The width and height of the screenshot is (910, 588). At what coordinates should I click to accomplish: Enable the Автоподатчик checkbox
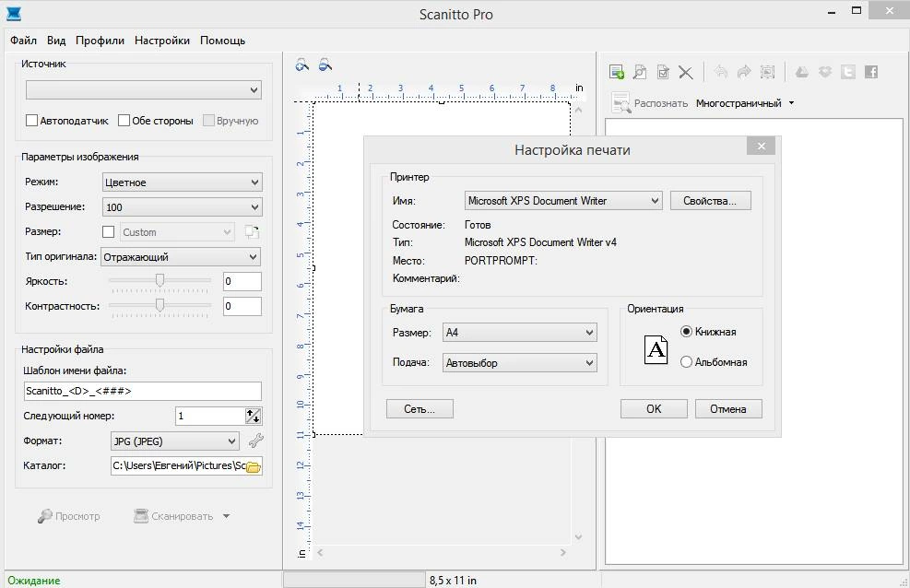coord(32,121)
